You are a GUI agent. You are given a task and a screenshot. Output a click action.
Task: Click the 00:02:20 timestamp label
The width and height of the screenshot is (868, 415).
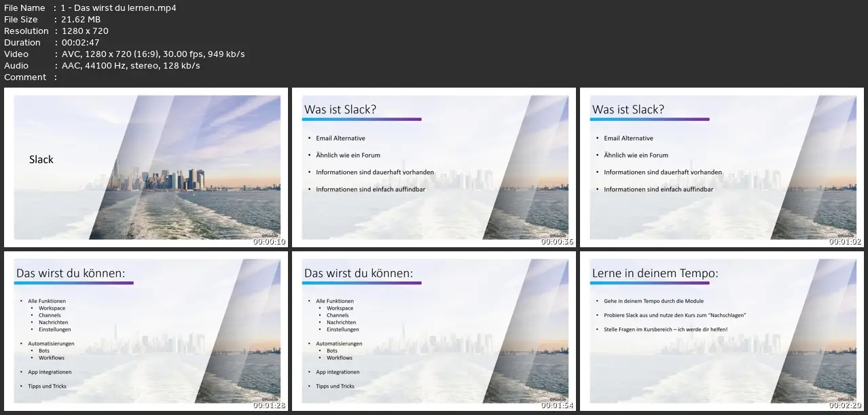click(846, 405)
